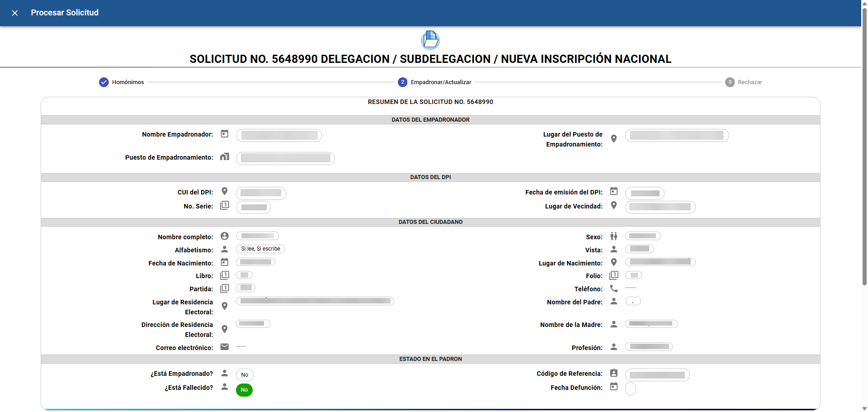Click the building icon beside Puesto de Empadronamiento

(x=224, y=157)
